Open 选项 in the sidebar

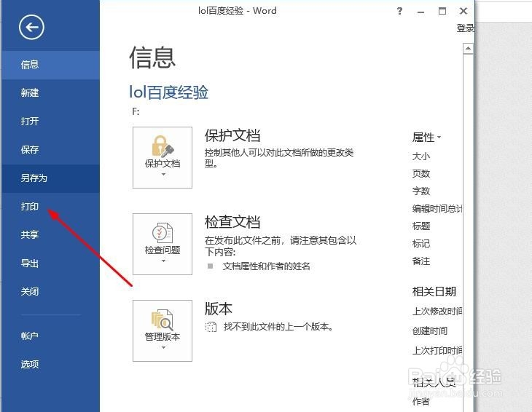point(50,365)
